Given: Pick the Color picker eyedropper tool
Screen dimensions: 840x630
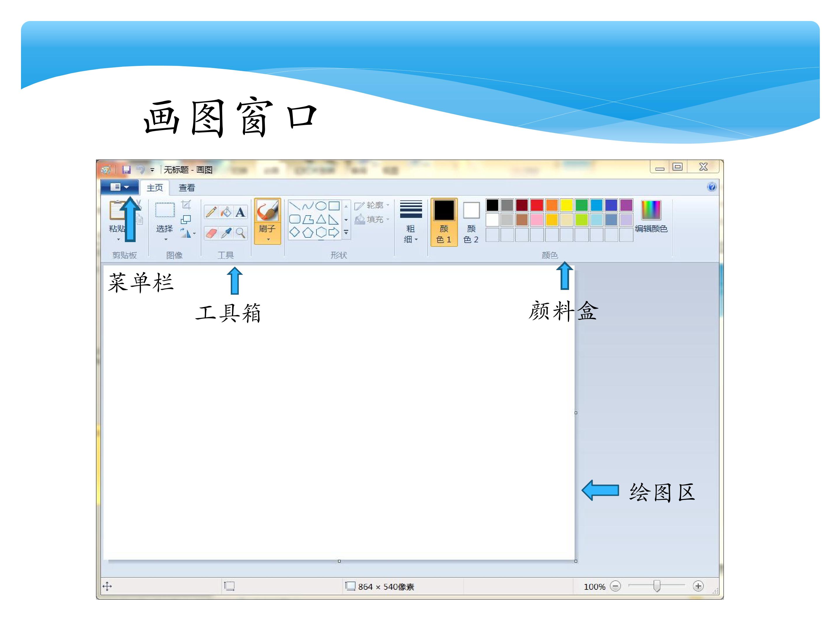Looking at the screenshot, I should tap(226, 232).
